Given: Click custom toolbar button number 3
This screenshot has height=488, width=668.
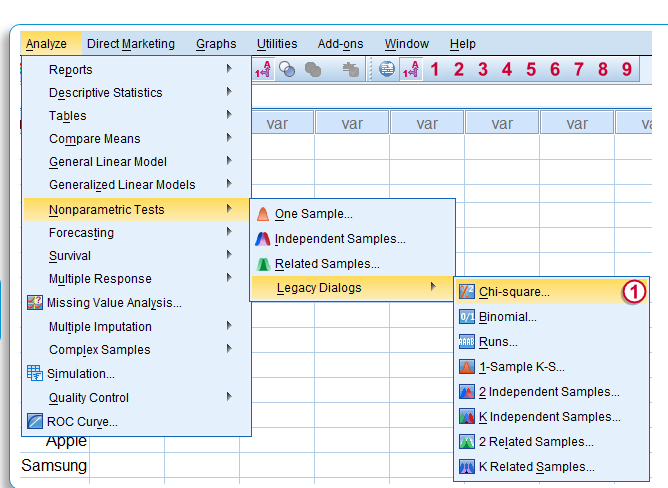Looking at the screenshot, I should [483, 69].
